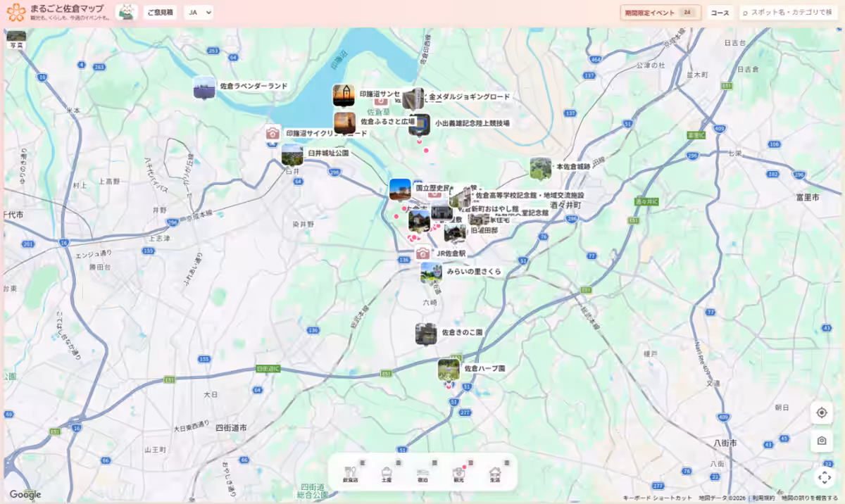Click the camera button on map right side

pyautogui.click(x=822, y=441)
